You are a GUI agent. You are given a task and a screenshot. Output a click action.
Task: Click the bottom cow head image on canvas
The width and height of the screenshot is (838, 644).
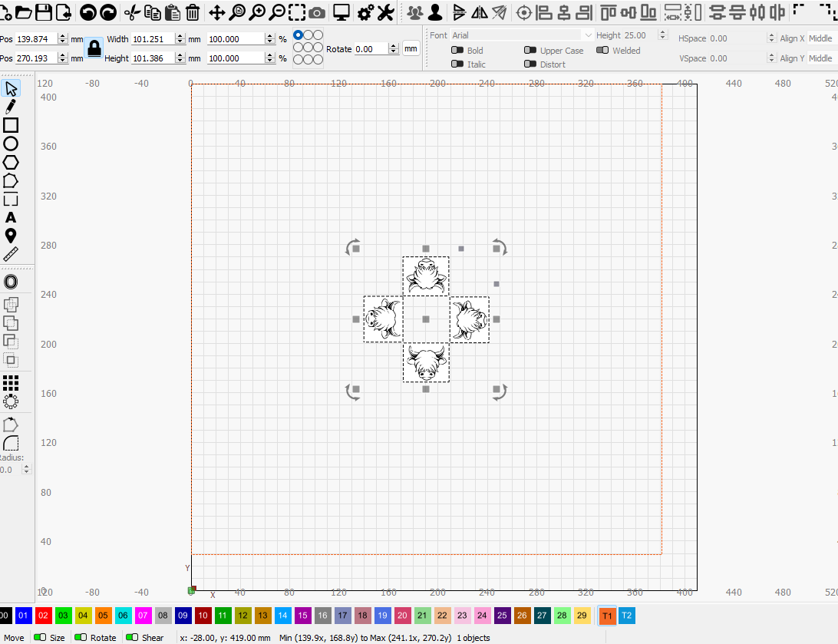426,363
